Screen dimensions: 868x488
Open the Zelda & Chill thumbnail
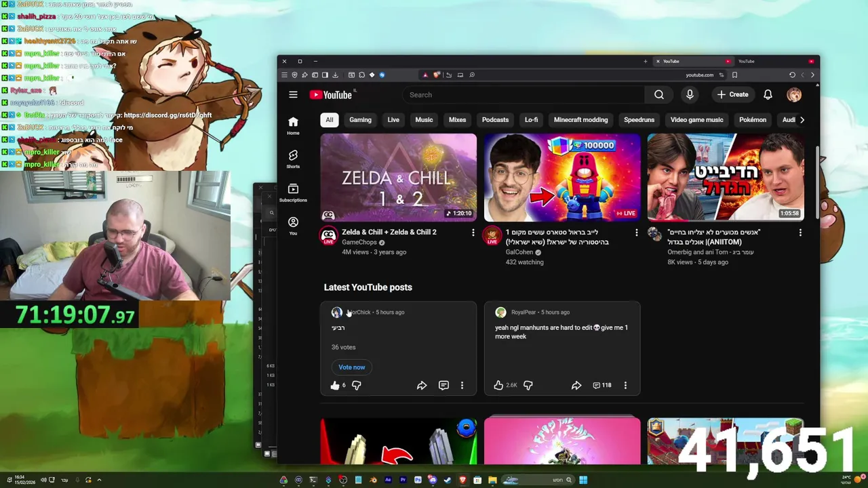[399, 178]
